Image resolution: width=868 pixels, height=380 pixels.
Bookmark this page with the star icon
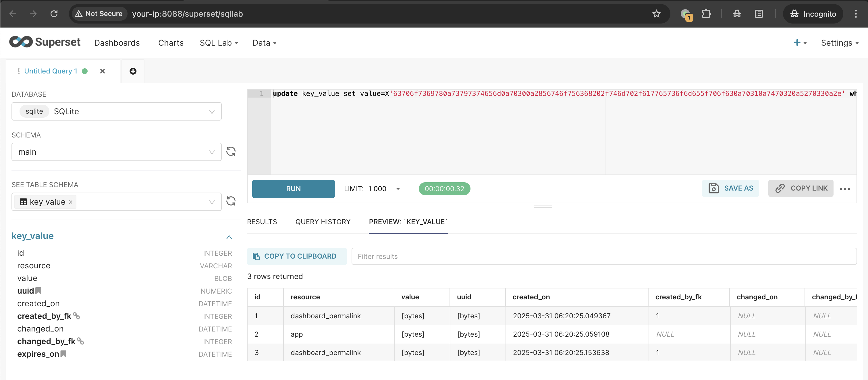point(656,14)
